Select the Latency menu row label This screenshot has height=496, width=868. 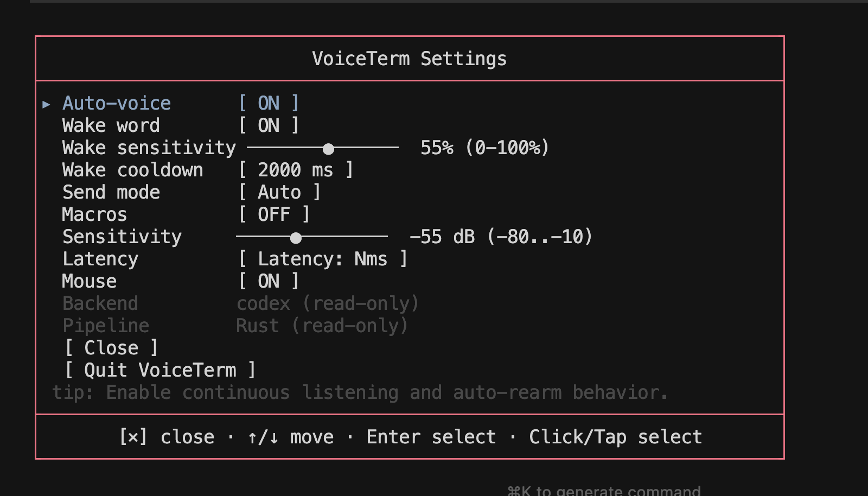pos(100,259)
